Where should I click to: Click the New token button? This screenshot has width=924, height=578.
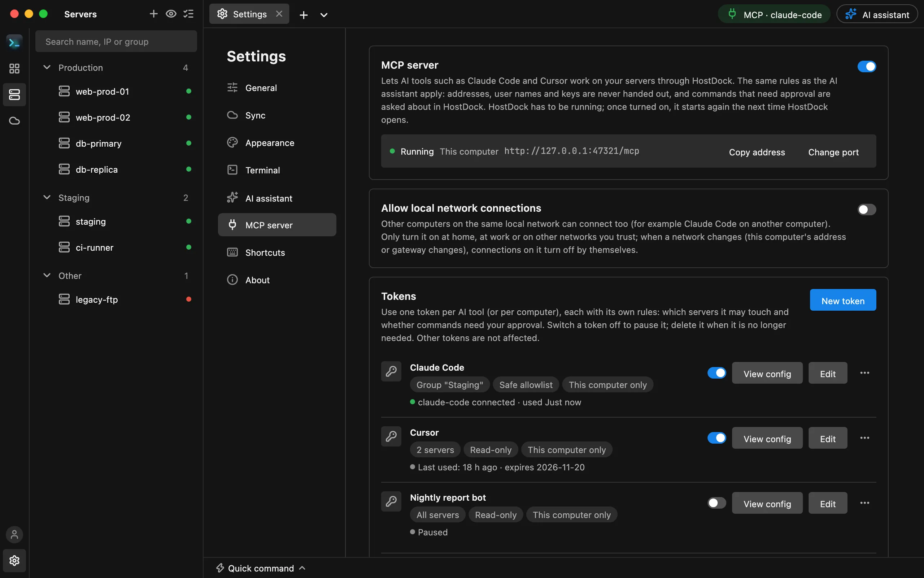click(843, 300)
